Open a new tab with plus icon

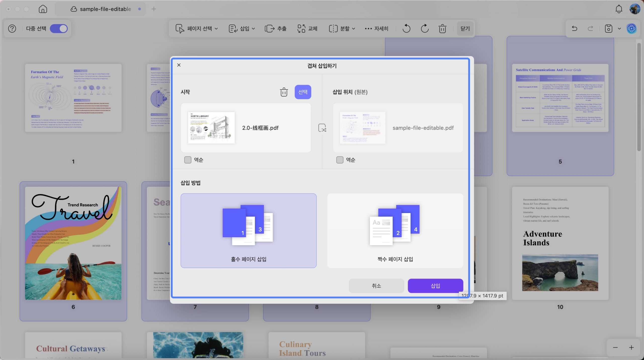(154, 9)
